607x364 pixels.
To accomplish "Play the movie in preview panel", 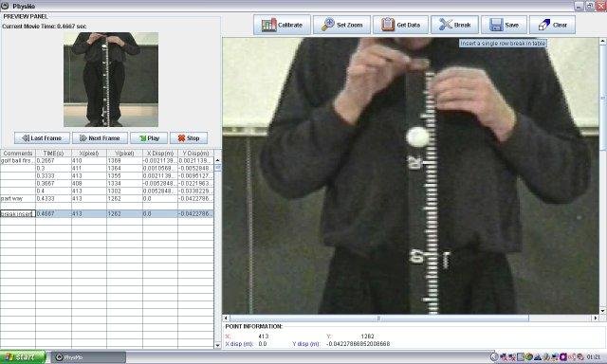I will tap(149, 138).
